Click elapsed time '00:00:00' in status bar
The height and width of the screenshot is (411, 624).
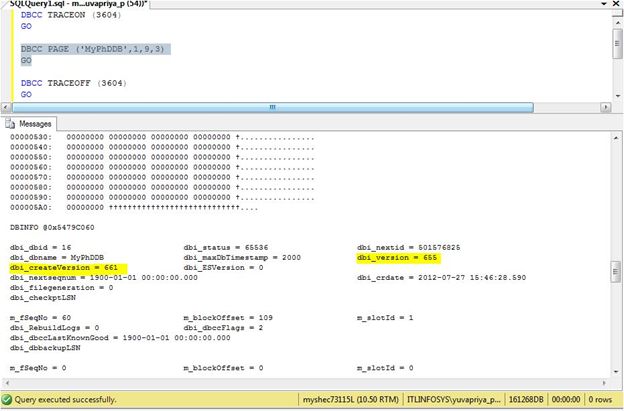566,399
